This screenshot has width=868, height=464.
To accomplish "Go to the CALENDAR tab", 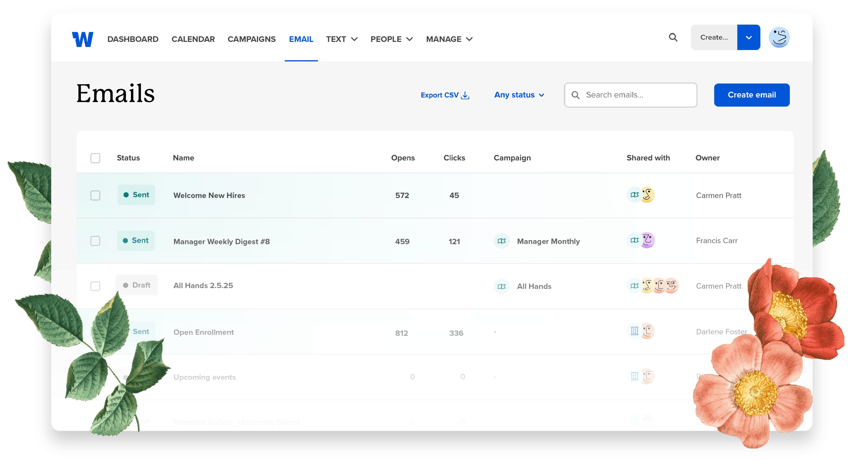I will click(193, 39).
